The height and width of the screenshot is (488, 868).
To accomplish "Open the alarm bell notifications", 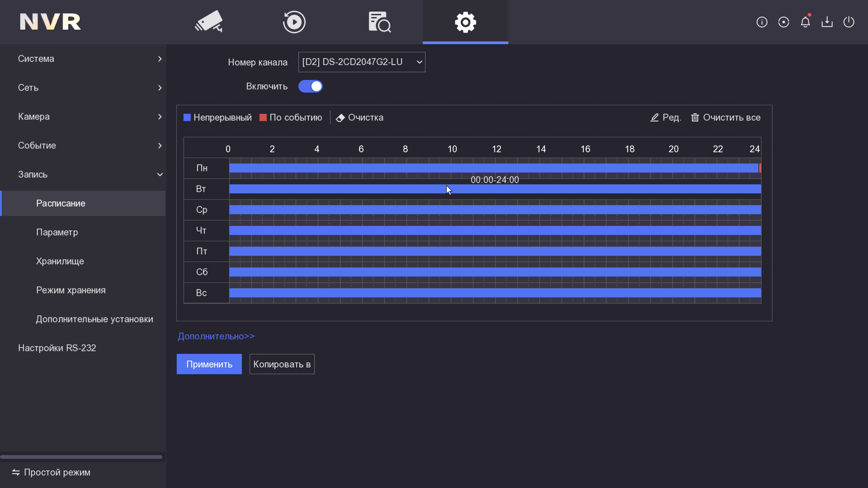I will (805, 22).
